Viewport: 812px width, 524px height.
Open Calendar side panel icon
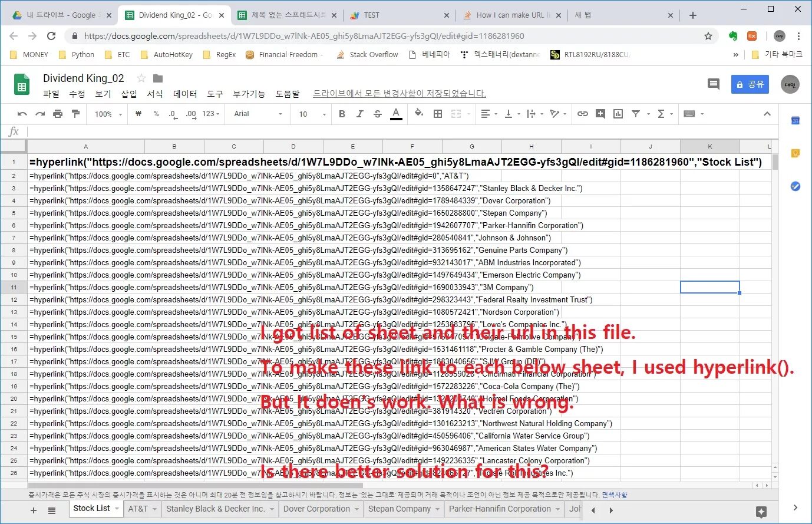pos(795,121)
